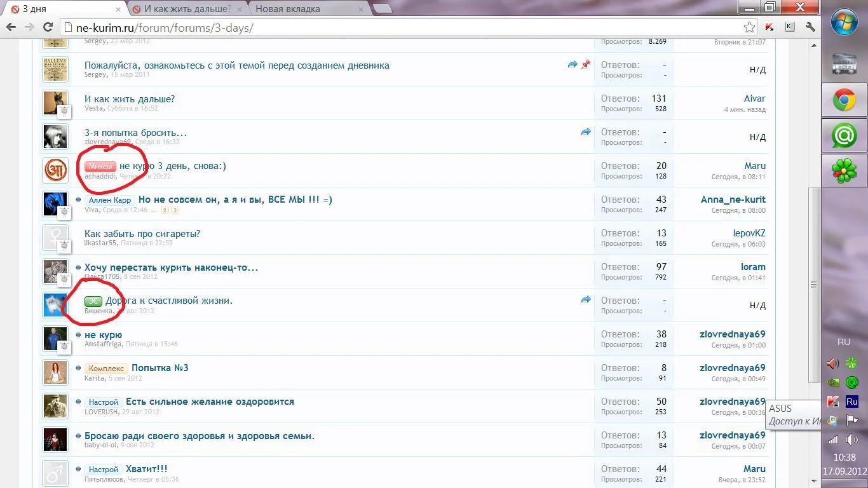Click the Kaspersky tray icon
The height and width of the screenshot is (488, 868).
tap(833, 402)
